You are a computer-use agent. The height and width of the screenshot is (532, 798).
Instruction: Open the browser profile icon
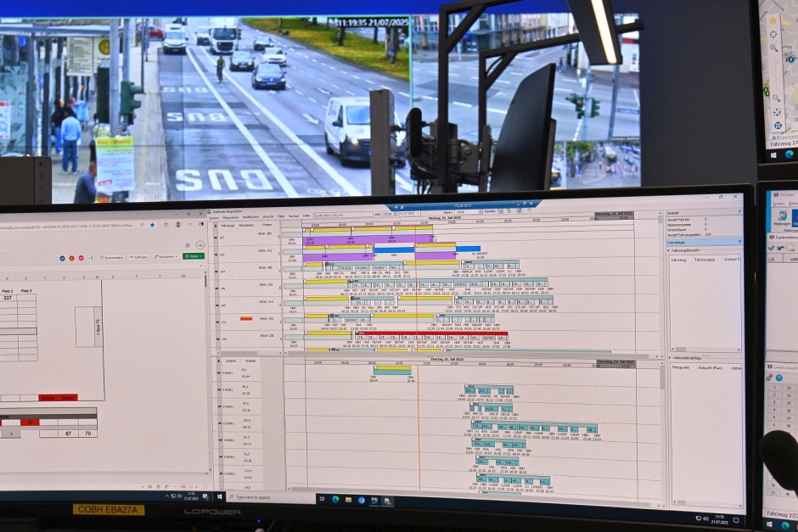click(178, 224)
